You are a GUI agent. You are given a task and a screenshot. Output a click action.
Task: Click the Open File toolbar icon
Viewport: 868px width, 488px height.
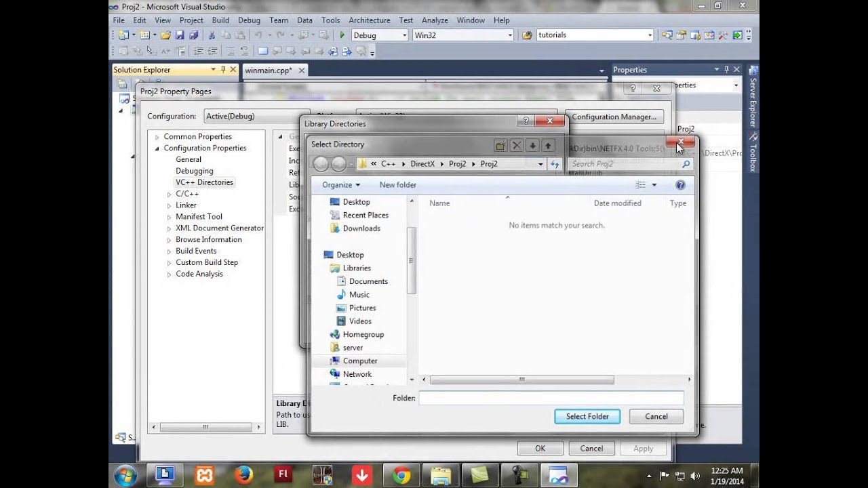[x=165, y=35]
